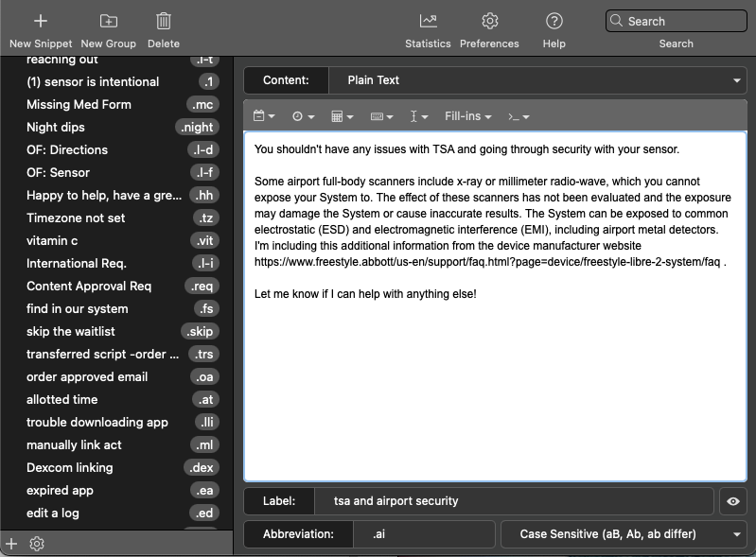Select the 'OF: Directions' snippet
Viewport: 756px width, 557px height.
tap(116, 149)
